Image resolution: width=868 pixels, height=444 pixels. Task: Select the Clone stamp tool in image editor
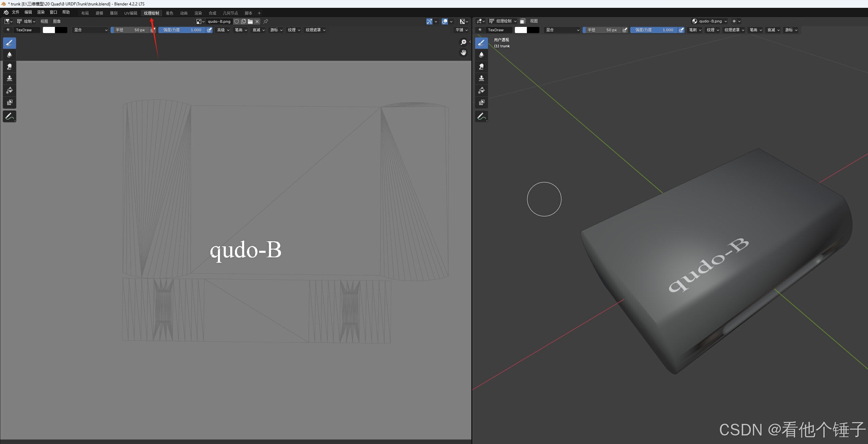pyautogui.click(x=10, y=78)
